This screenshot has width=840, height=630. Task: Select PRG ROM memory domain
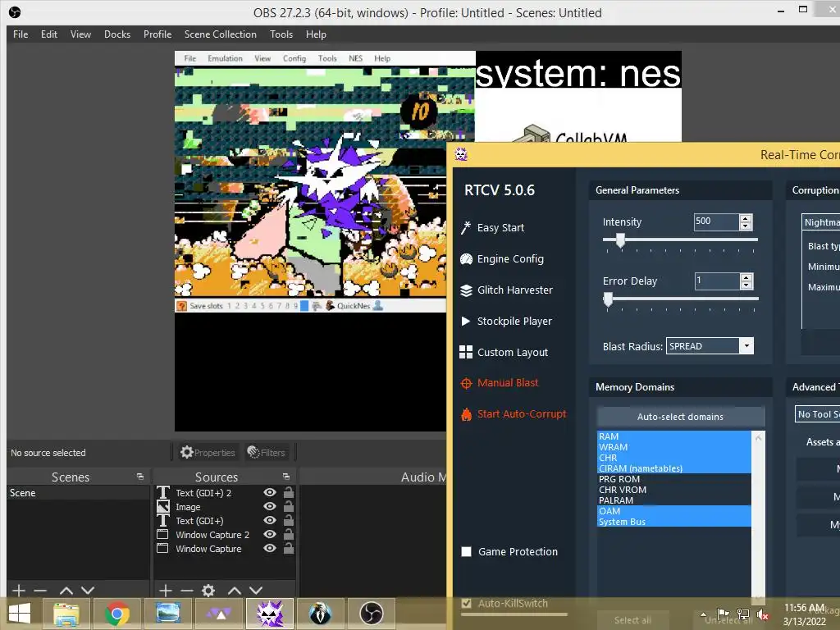(674, 479)
